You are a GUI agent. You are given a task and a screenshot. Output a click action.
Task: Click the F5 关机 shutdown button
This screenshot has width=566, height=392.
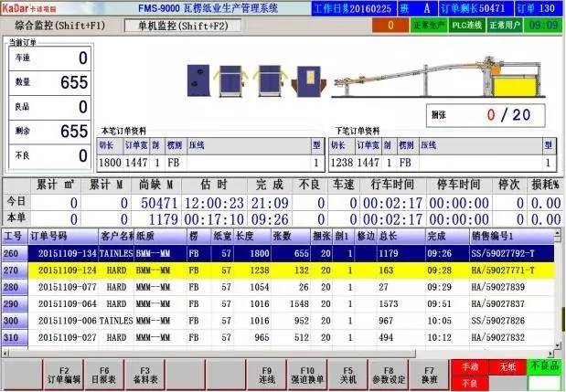pyautogui.click(x=347, y=374)
